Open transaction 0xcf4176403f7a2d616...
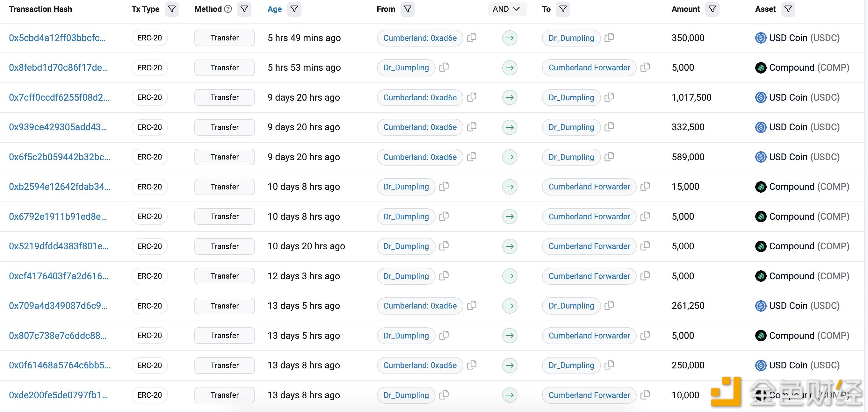The height and width of the screenshot is (412, 868). (x=59, y=276)
